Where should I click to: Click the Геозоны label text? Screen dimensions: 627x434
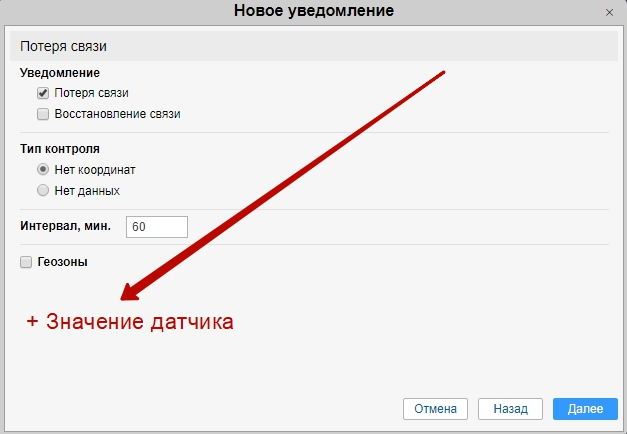point(62,262)
